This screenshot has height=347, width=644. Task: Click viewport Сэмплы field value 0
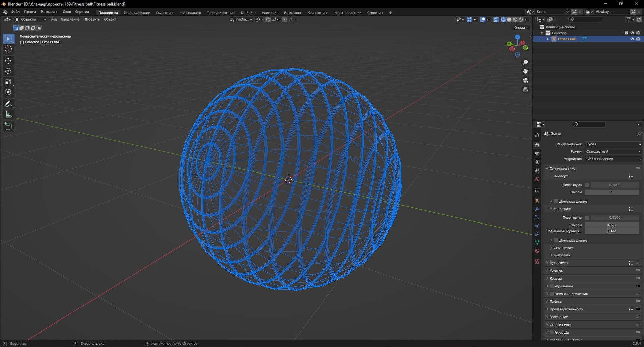[612, 192]
